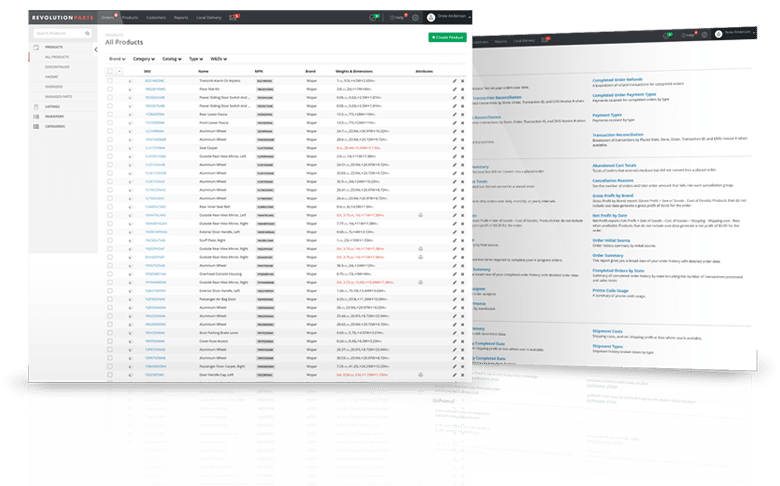
Task: Open the Customers menu in top navigation
Action: click(x=158, y=18)
